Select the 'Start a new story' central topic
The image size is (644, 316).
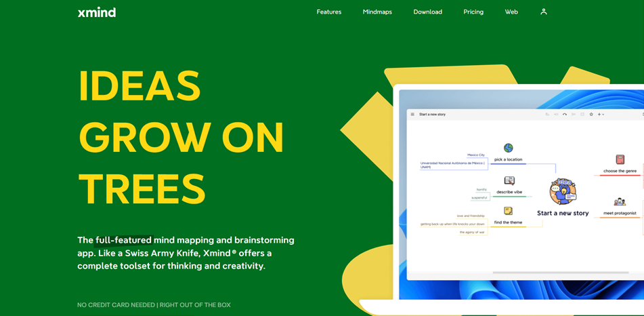pyautogui.click(x=563, y=213)
